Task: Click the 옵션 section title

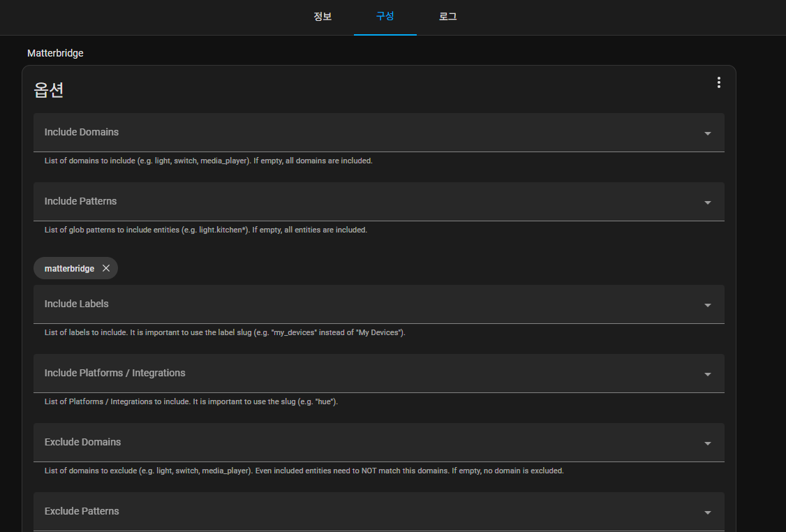Action: pyautogui.click(x=48, y=90)
